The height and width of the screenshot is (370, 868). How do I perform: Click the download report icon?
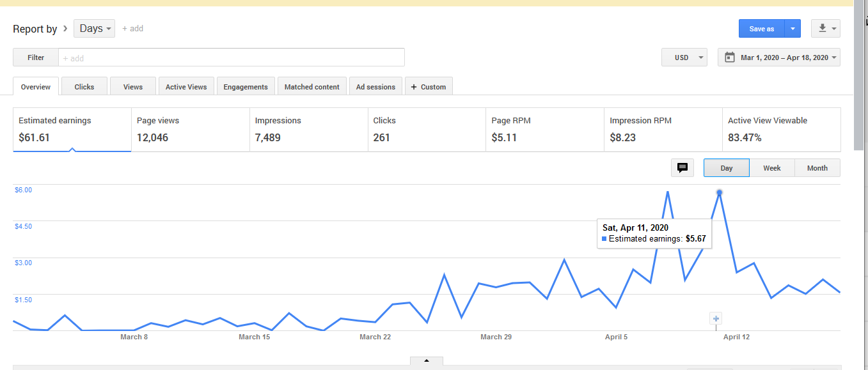click(x=822, y=29)
